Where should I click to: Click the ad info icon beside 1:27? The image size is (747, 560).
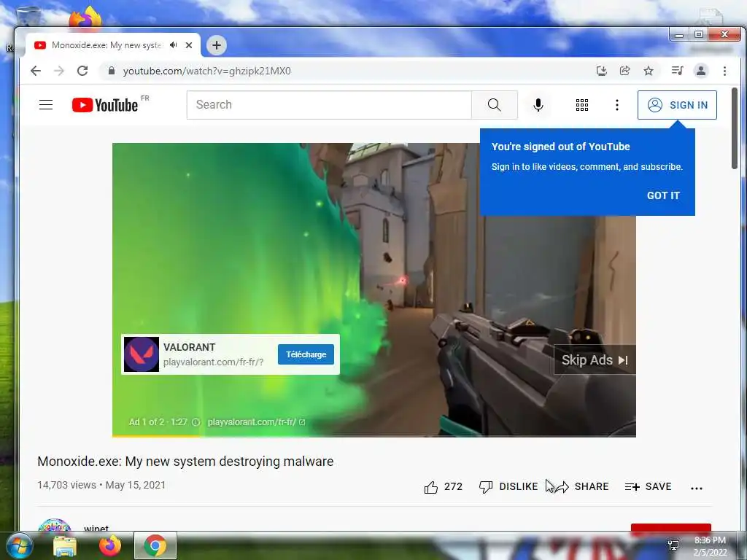pyautogui.click(x=196, y=422)
